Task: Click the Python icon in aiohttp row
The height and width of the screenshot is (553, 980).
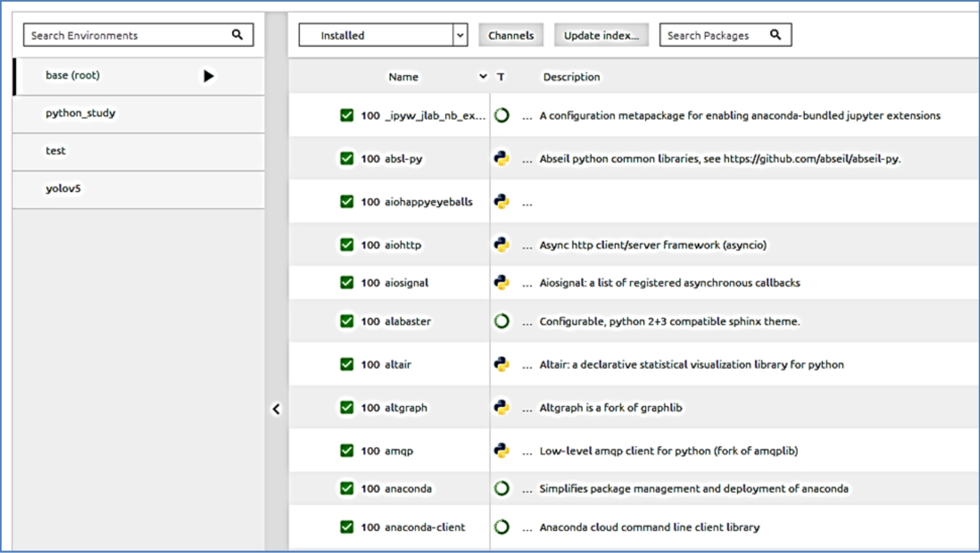Action: 501,244
